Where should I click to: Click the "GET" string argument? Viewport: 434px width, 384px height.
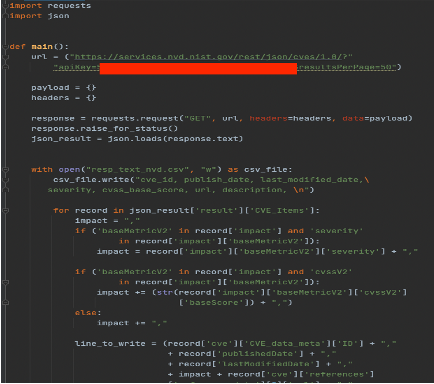[x=197, y=118]
